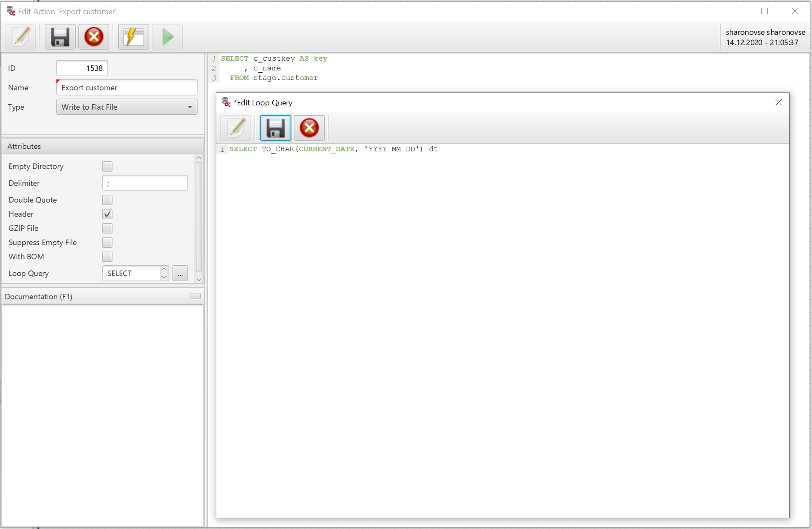Open the Loop Query ellipsis browse button
This screenshot has width=812, height=529.
[180, 273]
